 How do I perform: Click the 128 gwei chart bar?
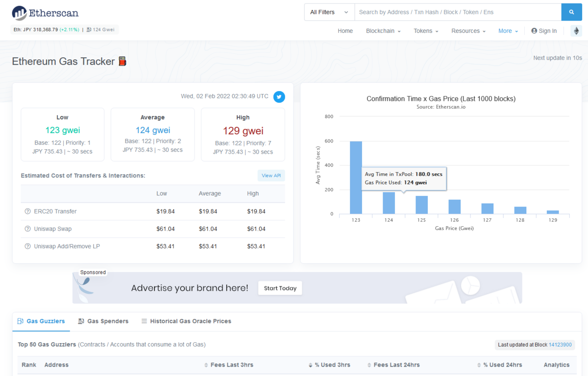(520, 211)
